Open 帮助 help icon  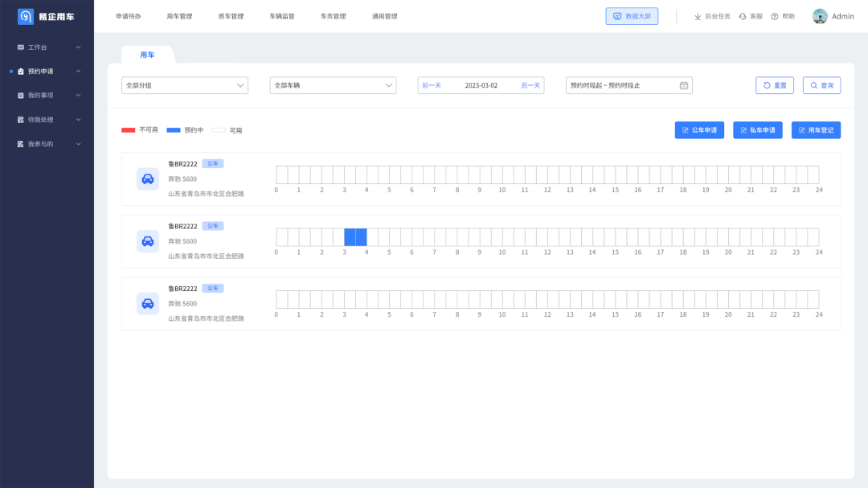(x=775, y=16)
